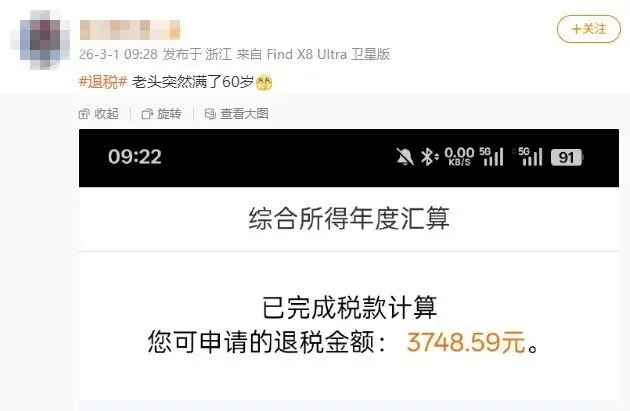630x411 pixels.
Task: Click the 09:22 clock in screenshot
Action: 135,156
